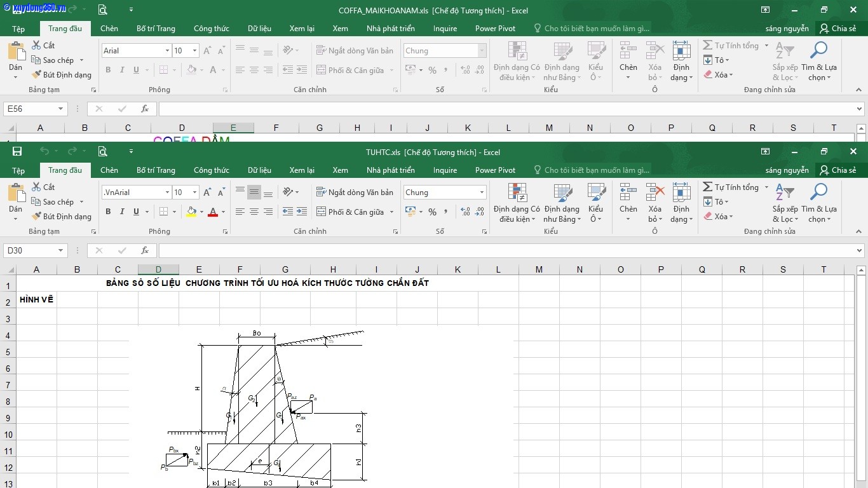Click the Chia sẻ button in the TUHTC.xls window
The height and width of the screenshot is (488, 868).
(x=837, y=170)
